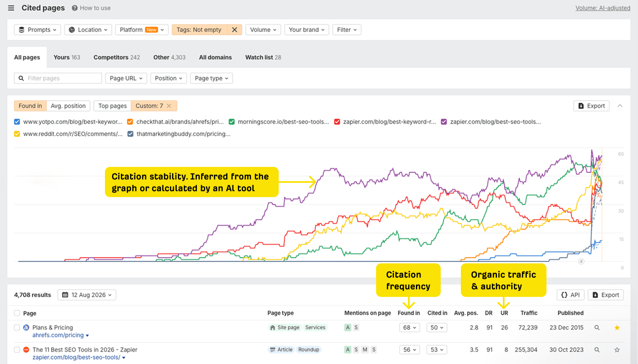Star the Zapier best SEO tools page
This screenshot has height=364, width=638.
click(617, 350)
